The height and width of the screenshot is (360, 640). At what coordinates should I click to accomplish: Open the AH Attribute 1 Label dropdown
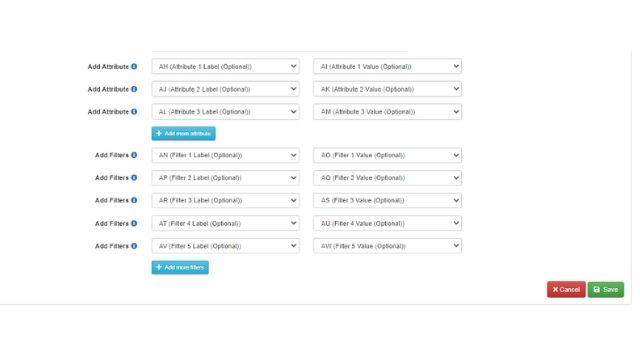pyautogui.click(x=225, y=67)
